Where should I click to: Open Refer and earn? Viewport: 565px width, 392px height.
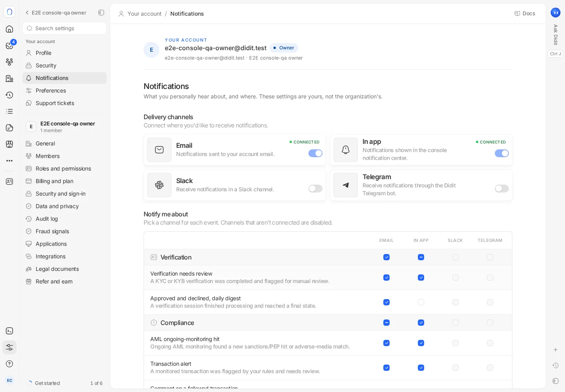click(64, 281)
